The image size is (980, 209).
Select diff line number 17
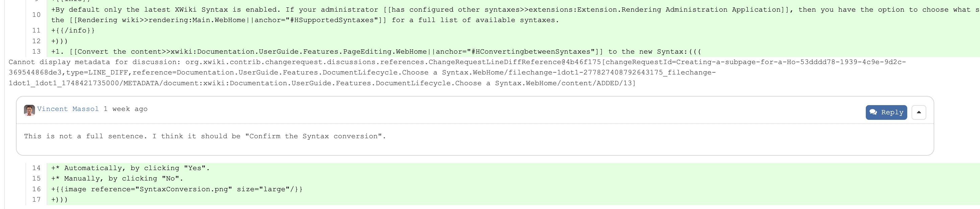[36, 199]
